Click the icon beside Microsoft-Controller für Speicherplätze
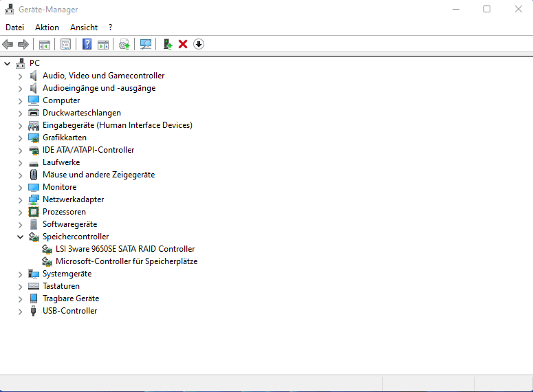The image size is (533, 392). click(47, 261)
